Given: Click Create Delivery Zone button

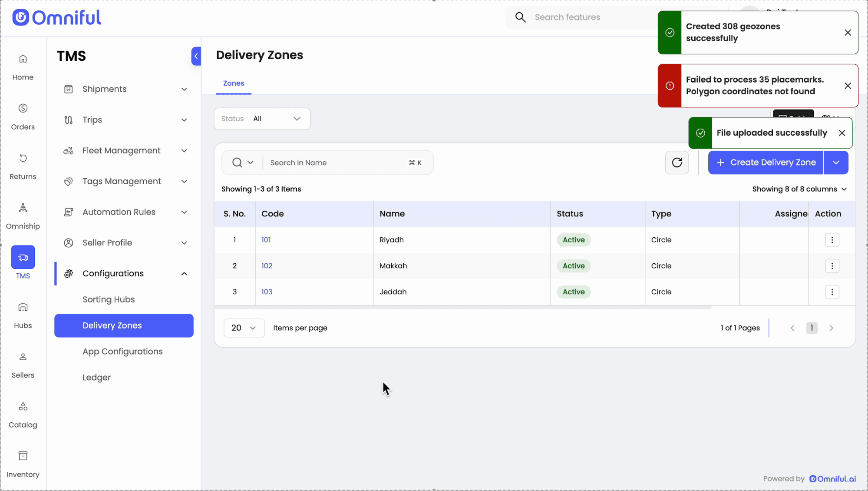Looking at the screenshot, I should (766, 163).
